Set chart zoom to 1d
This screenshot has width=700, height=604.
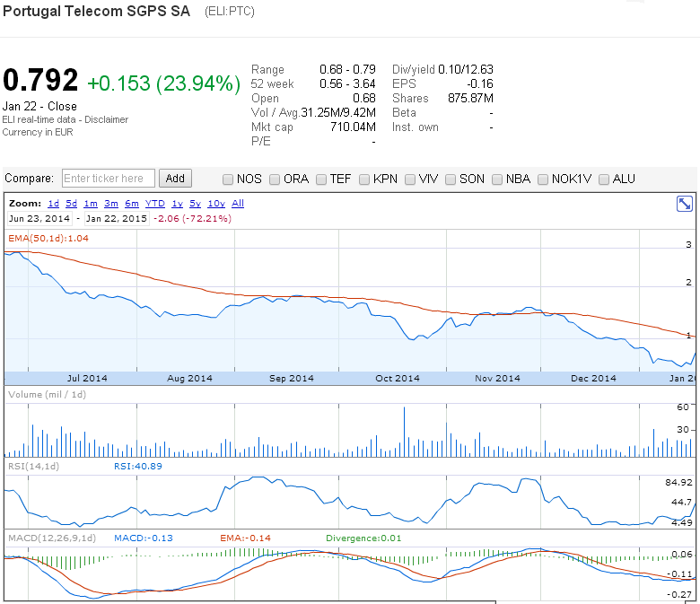[x=54, y=204]
